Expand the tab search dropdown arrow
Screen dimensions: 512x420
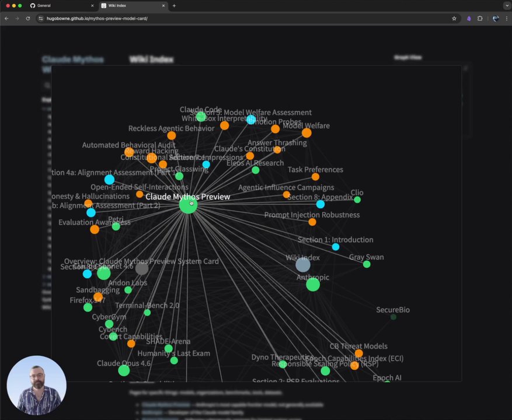coord(507,6)
